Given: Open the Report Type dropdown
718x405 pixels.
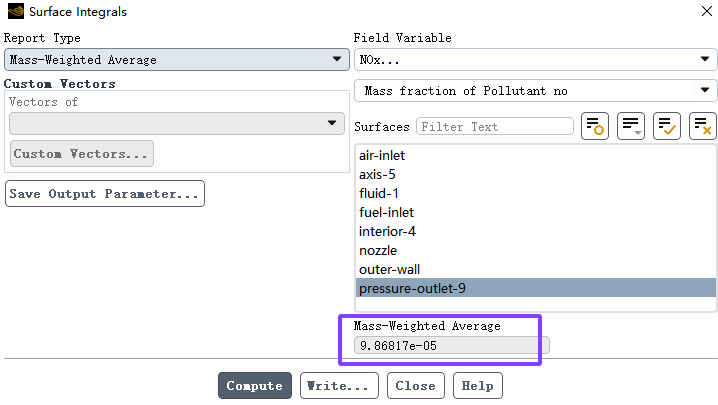Looking at the screenshot, I should coord(177,60).
